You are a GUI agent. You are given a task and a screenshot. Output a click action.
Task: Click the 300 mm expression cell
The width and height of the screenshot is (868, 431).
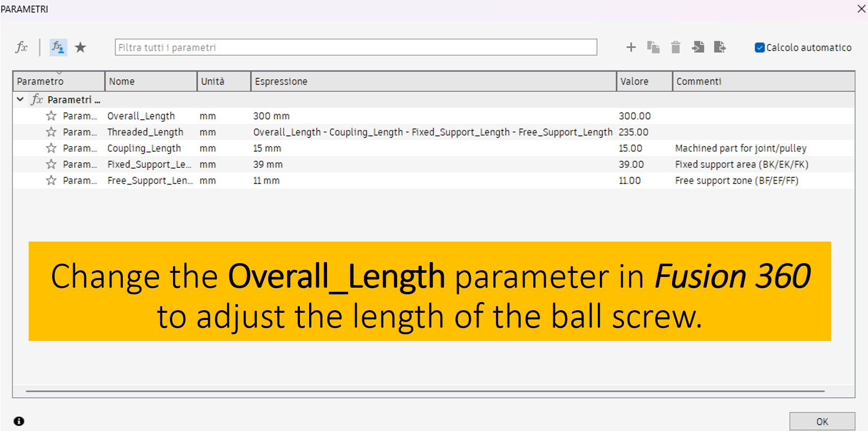[271, 116]
